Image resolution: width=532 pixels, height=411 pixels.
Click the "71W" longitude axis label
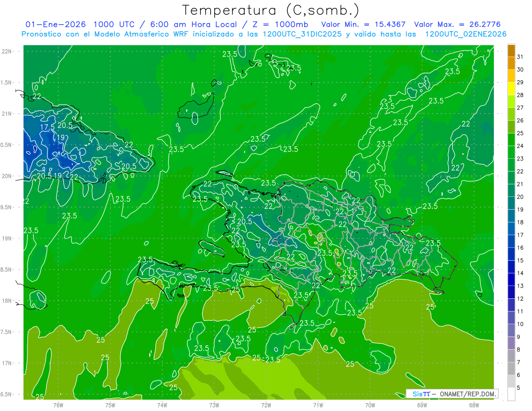[x=318, y=405]
